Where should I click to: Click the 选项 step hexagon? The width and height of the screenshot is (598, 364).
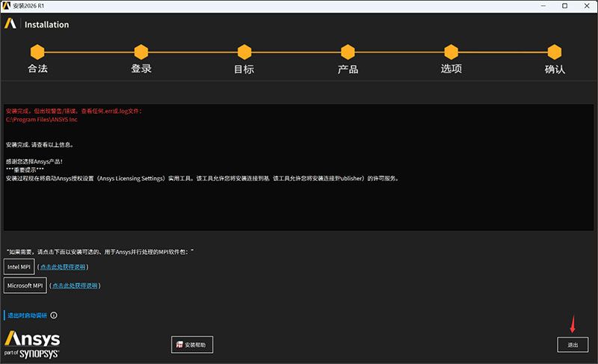click(451, 52)
